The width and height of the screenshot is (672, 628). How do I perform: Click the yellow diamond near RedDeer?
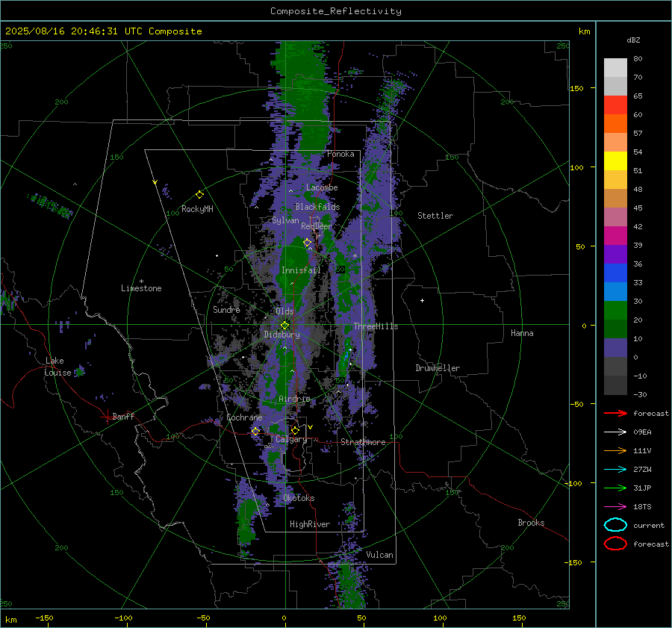tap(308, 243)
